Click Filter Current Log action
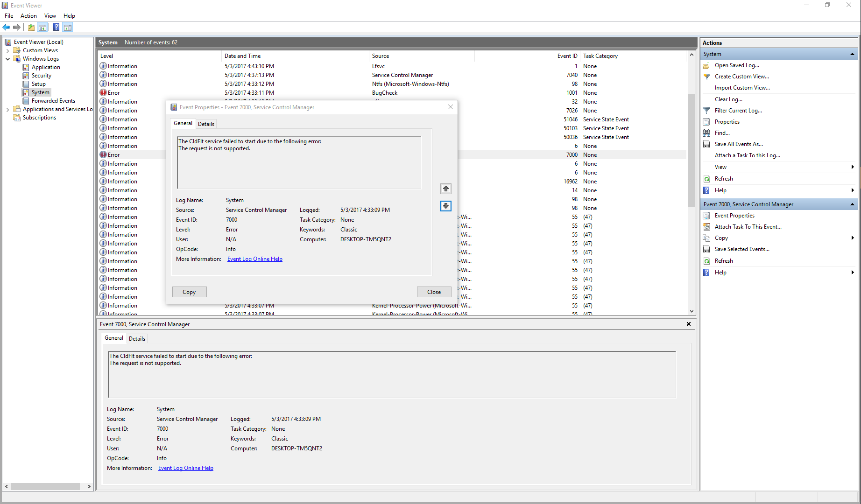Viewport: 861px width, 504px height. 738,111
